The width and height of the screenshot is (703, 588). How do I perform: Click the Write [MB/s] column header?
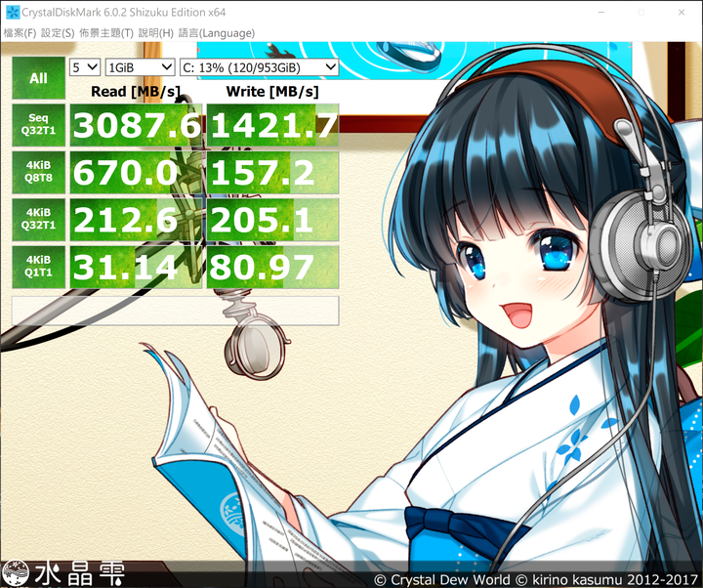272,92
